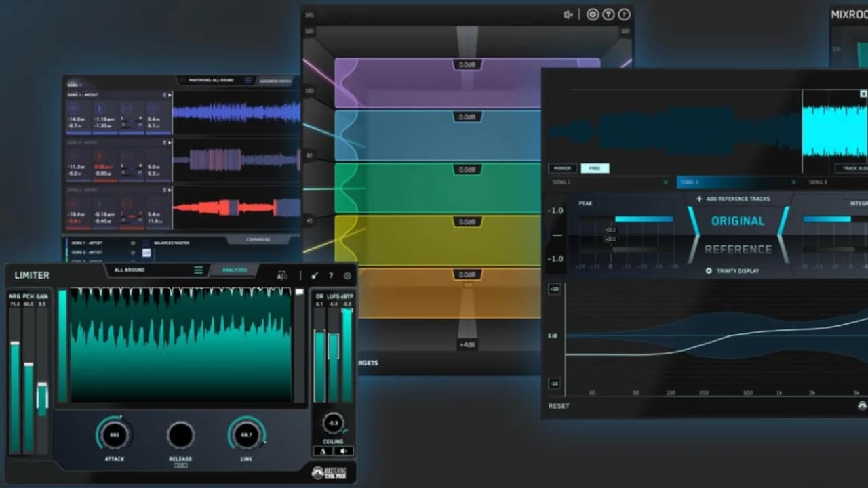This screenshot has width=868, height=488.
Task: Open MASTERING: ALL-ROUND preset menu icon
Action: click(x=248, y=80)
